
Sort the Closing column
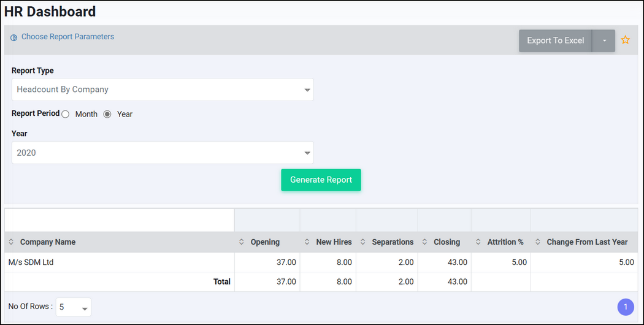click(424, 242)
